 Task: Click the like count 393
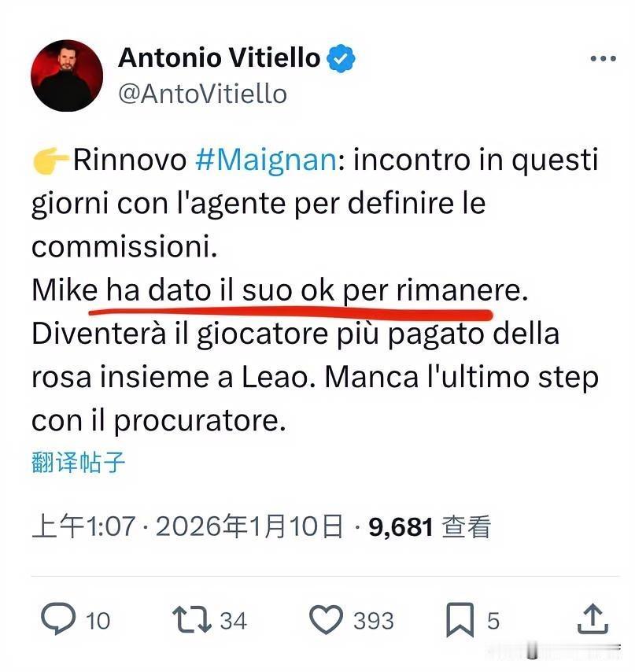pyautogui.click(x=374, y=621)
